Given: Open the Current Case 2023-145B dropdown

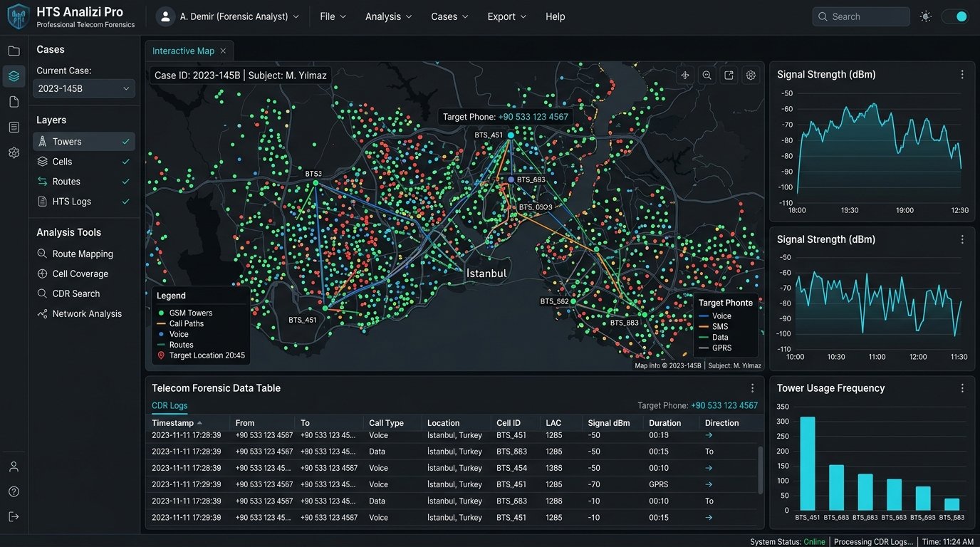Looking at the screenshot, I should tap(84, 88).
